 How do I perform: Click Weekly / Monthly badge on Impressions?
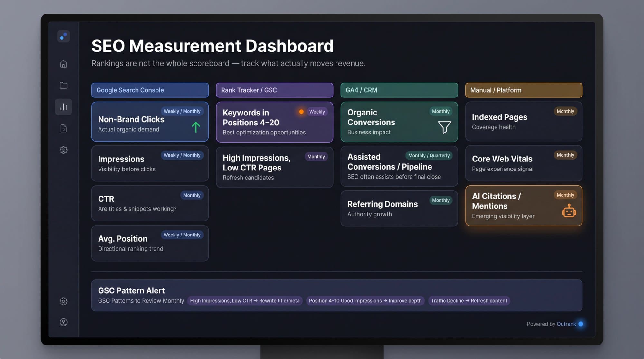coord(182,155)
